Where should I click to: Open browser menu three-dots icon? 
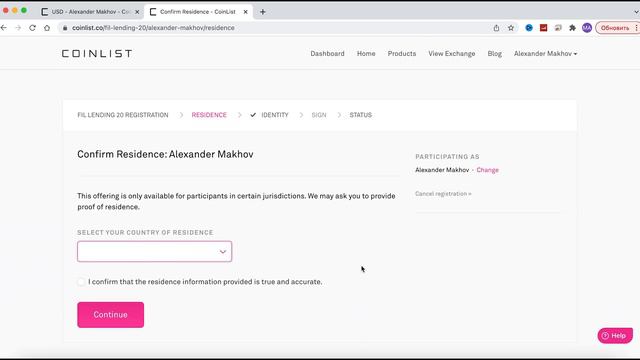pos(636,28)
